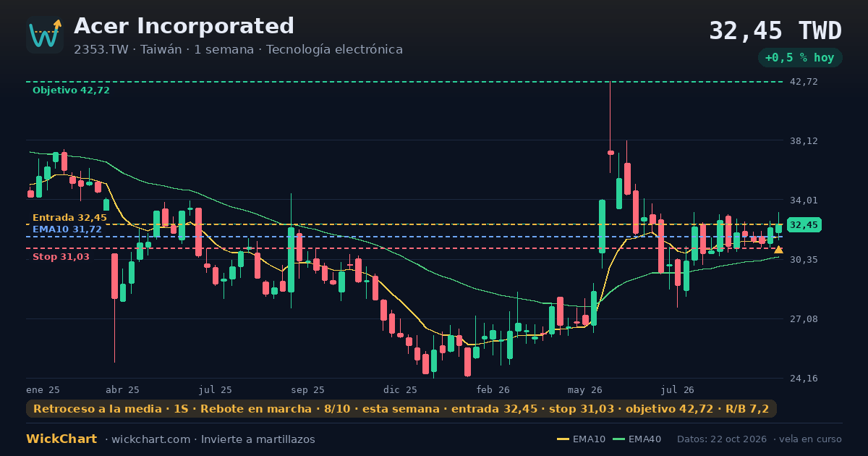Click the Objetivo 42,72 label
Image resolution: width=868 pixels, height=456 pixels.
click(x=71, y=90)
